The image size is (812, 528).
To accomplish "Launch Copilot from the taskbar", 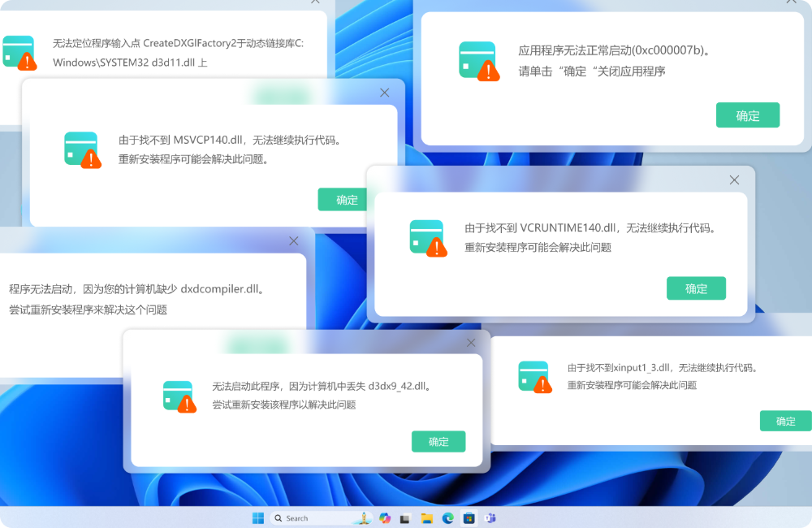I will [x=385, y=517].
